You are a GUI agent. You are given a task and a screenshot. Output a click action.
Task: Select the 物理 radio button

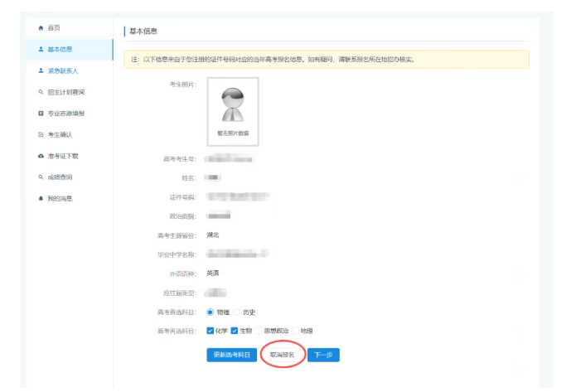point(211,312)
